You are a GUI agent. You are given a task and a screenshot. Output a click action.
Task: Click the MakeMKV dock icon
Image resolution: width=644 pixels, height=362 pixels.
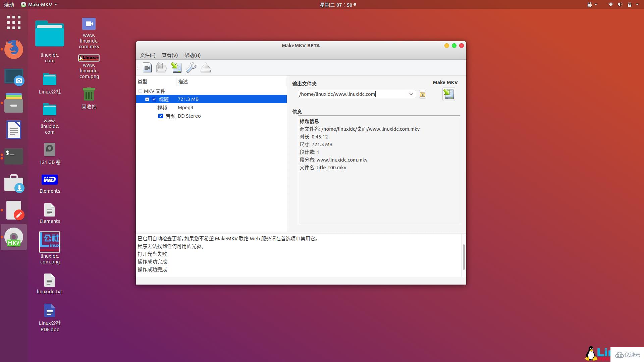coord(14,237)
